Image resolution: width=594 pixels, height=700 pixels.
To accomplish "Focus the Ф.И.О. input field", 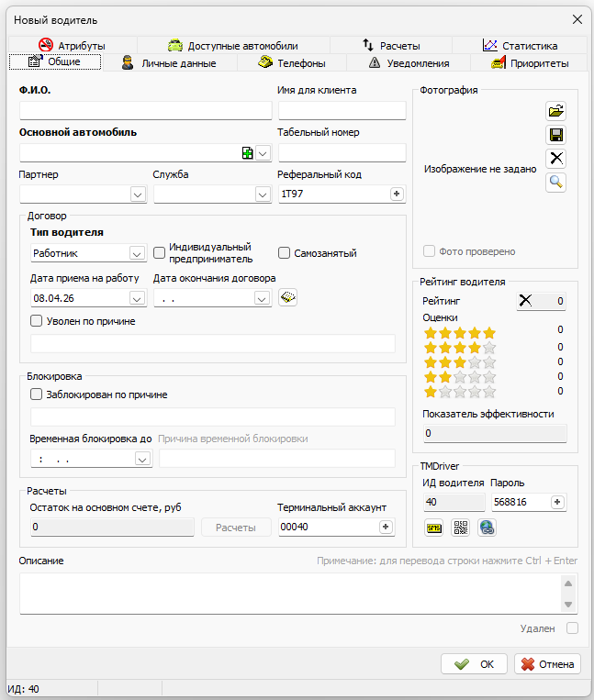I will coord(146,110).
